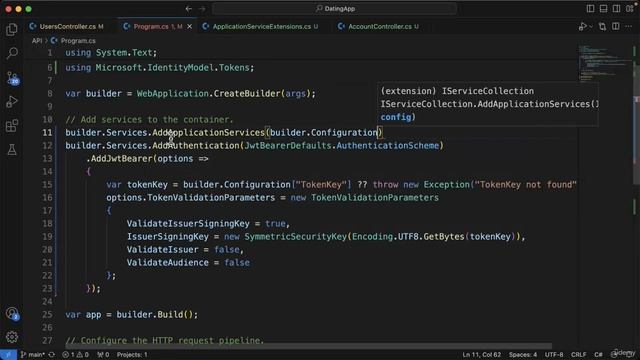Click Projects: 1 in the status bar
This screenshot has height=360, width=640.
(132, 355)
